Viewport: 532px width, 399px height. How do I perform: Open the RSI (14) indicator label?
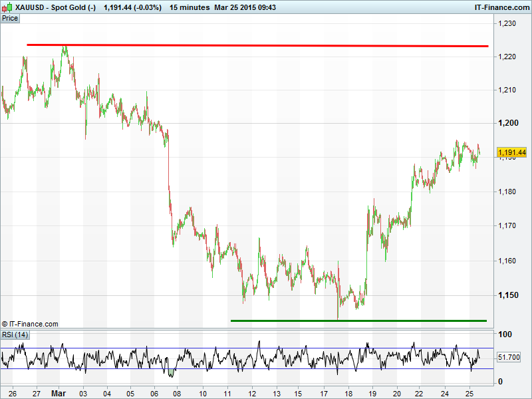tap(15, 334)
